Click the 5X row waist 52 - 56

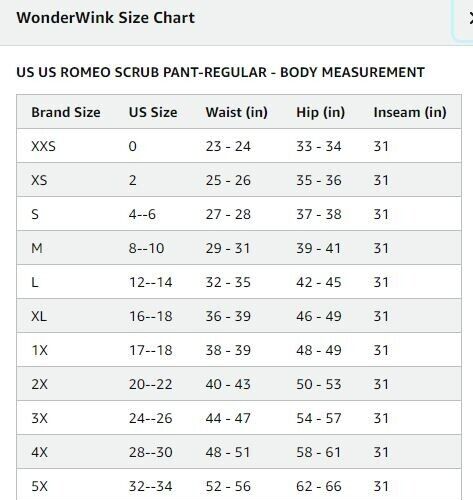pos(228,486)
